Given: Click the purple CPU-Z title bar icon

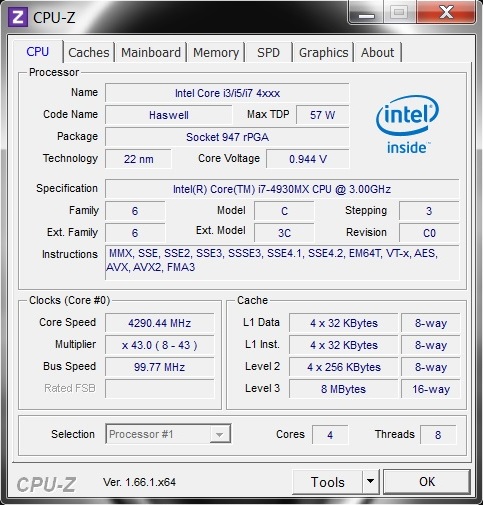Looking at the screenshot, I should pyautogui.click(x=17, y=17).
